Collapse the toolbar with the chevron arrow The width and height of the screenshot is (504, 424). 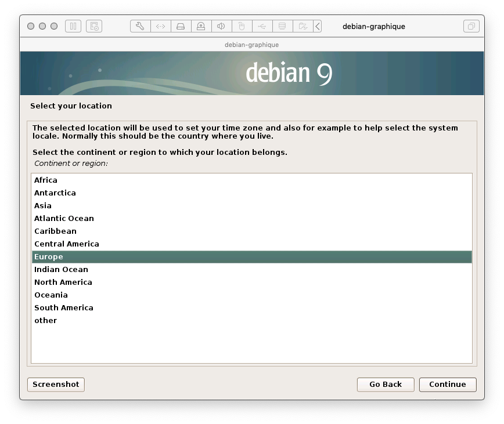318,26
